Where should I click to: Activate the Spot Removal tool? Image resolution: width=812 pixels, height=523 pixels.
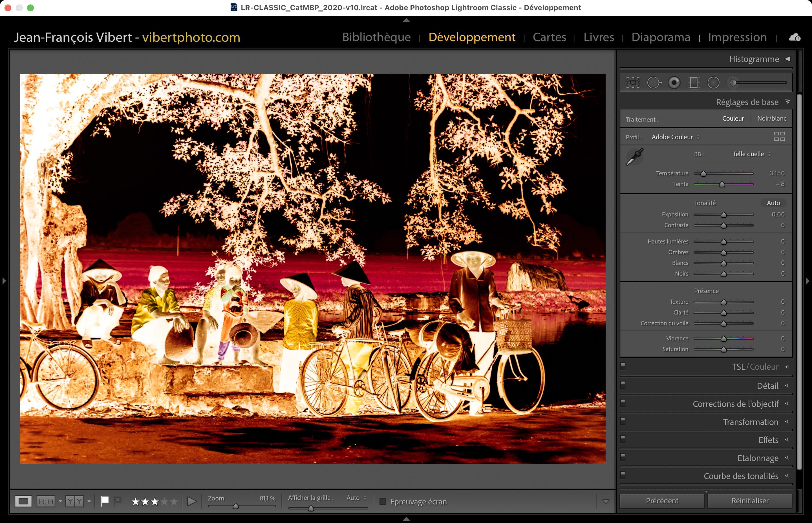click(x=654, y=83)
